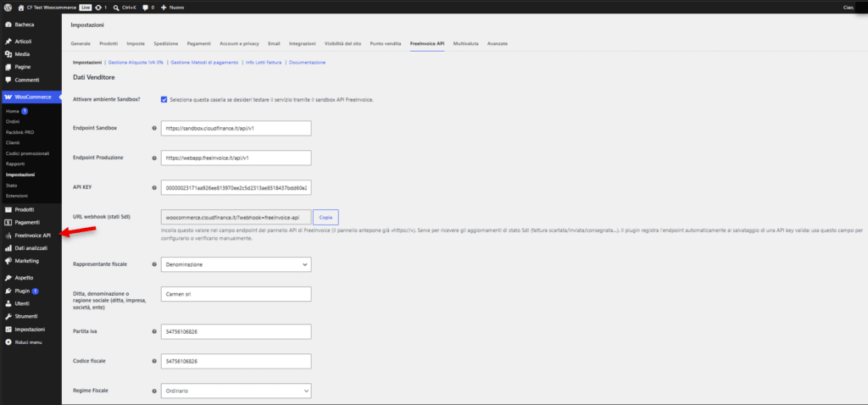
Task: Switch to the Spedizione tab
Action: [x=165, y=43]
